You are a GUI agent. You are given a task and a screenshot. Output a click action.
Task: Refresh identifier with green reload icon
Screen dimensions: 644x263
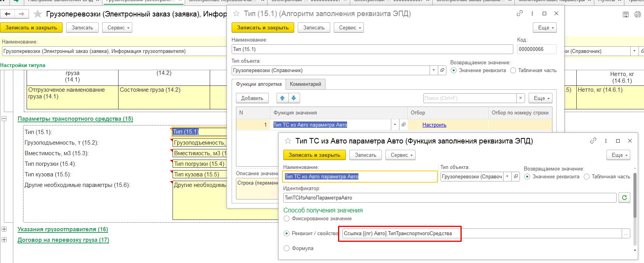pos(624,198)
